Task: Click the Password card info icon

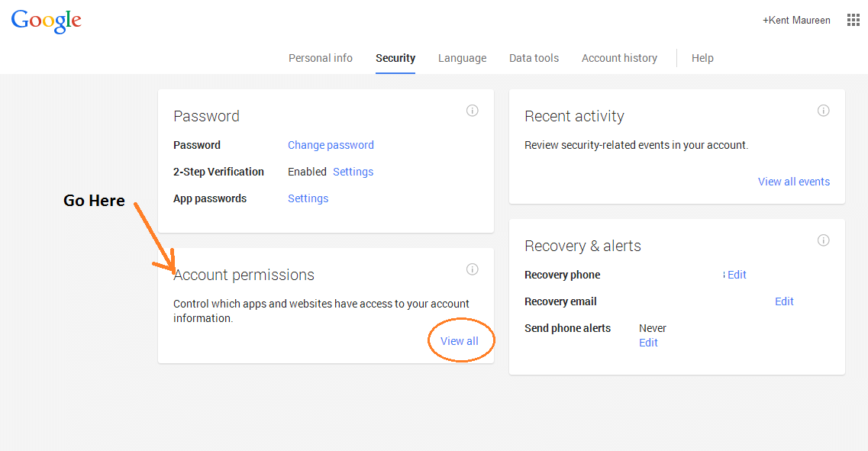Action: pyautogui.click(x=472, y=111)
